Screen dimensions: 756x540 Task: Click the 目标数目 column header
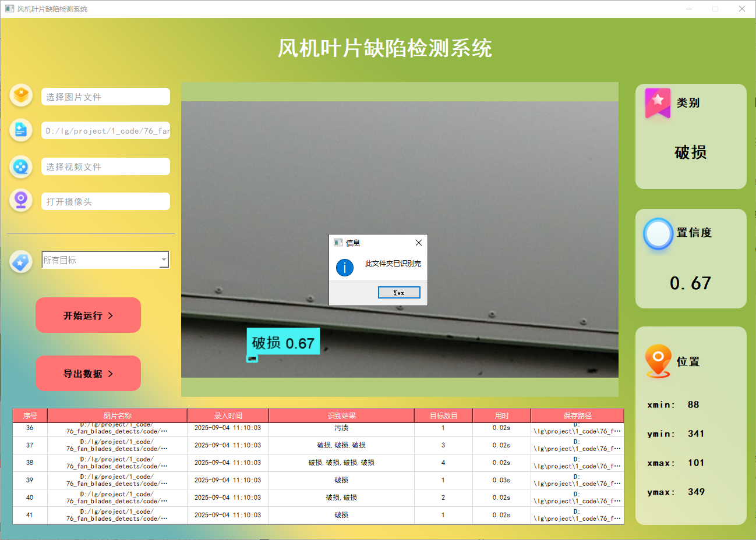tap(443, 415)
